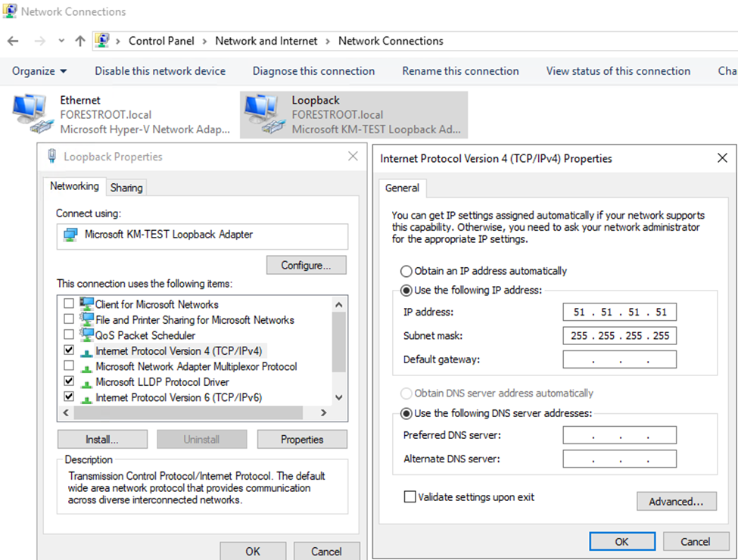Select the Ethernet adapter icon
The width and height of the screenshot is (738, 560).
click(32, 114)
